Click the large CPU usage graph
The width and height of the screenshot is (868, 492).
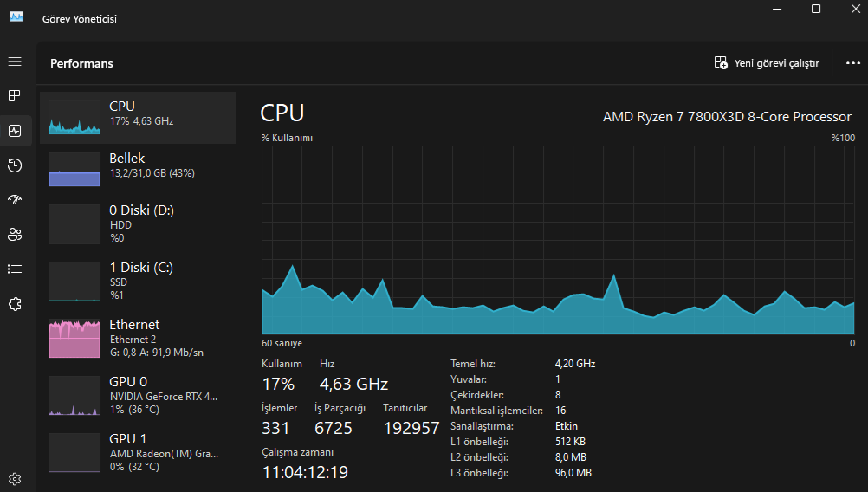[558, 240]
